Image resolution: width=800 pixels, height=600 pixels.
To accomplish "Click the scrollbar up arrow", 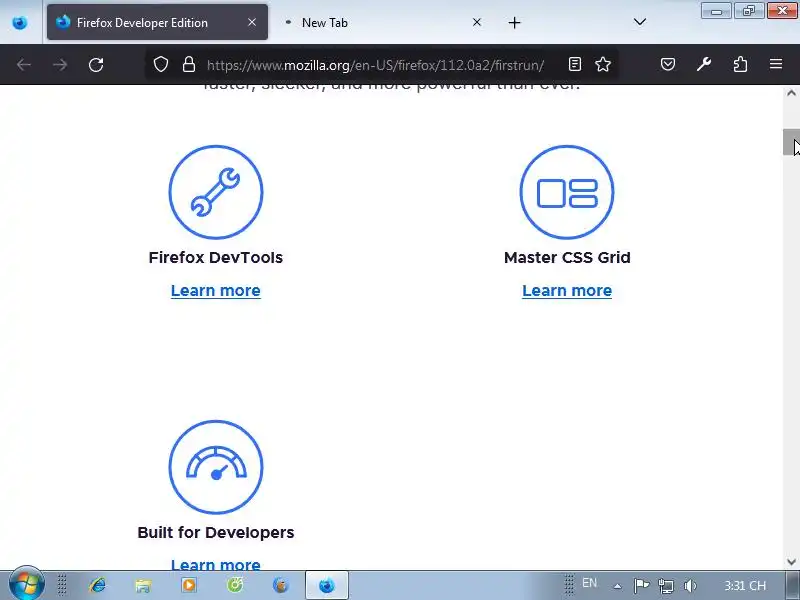I will tap(791, 93).
